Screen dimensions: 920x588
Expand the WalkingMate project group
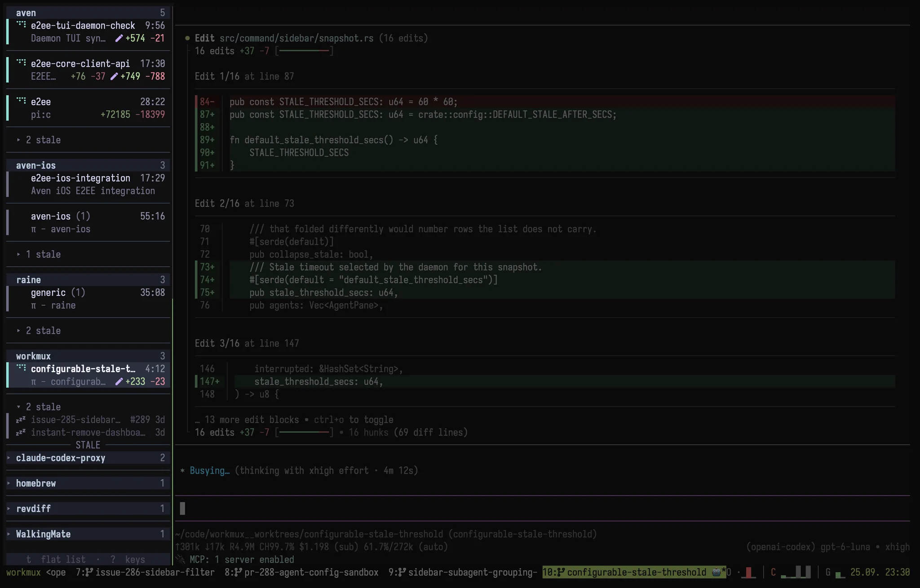click(x=88, y=534)
